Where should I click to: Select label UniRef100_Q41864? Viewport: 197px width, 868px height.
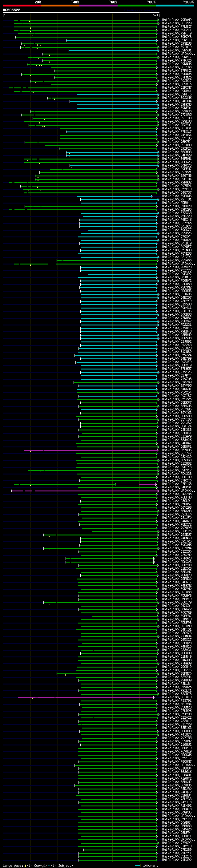(176, 135)
